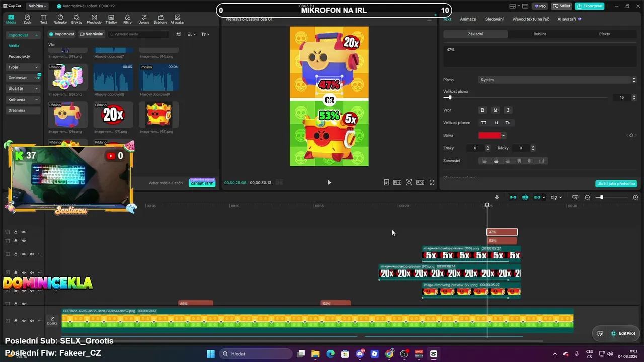Open the Zvuk (audio) panel
644x362 pixels.
(x=27, y=19)
